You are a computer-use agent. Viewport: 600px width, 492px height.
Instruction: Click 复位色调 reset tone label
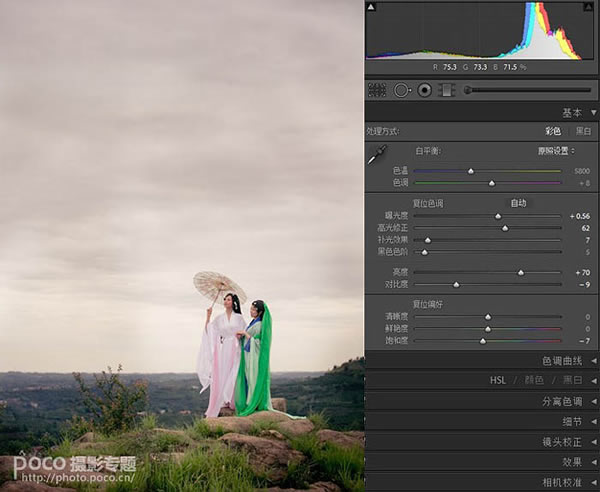click(428, 204)
